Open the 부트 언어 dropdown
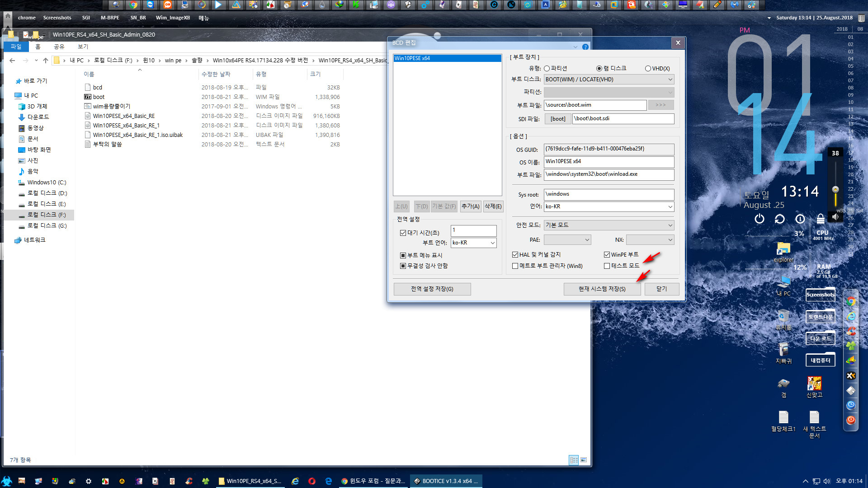Screen dimensions: 868x488 pyautogui.click(x=474, y=243)
